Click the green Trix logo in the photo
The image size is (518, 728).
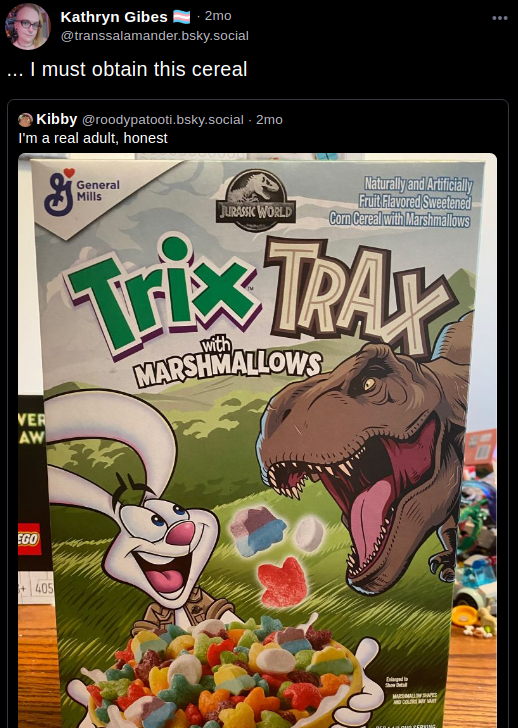point(163,293)
